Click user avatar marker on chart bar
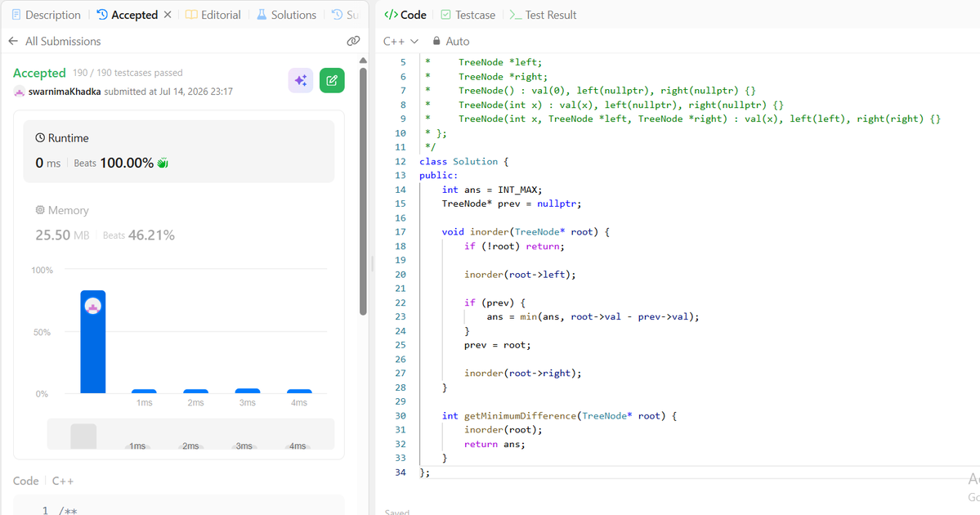Viewport: 980px width, 515px height. coord(93,307)
